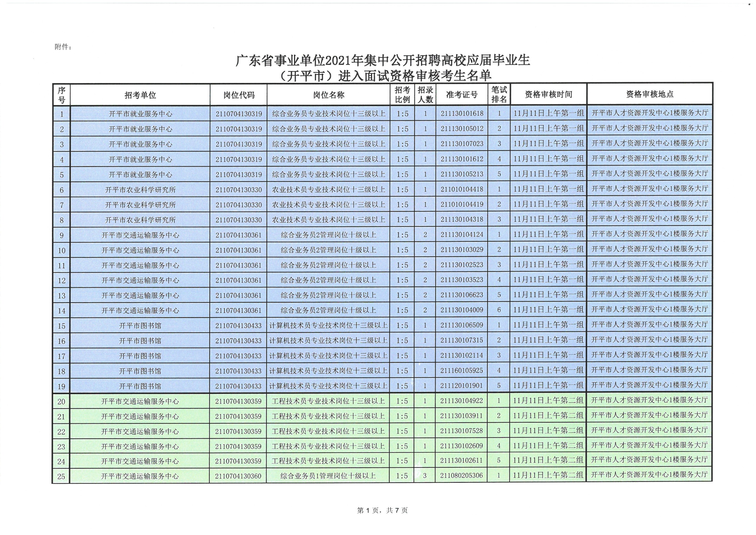Select admission number 211130102523

(462, 265)
